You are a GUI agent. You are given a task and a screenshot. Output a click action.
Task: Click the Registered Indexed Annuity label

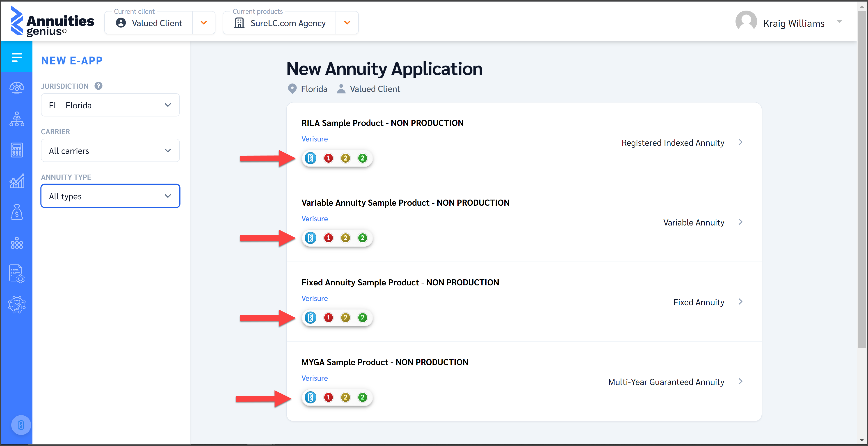[673, 143]
